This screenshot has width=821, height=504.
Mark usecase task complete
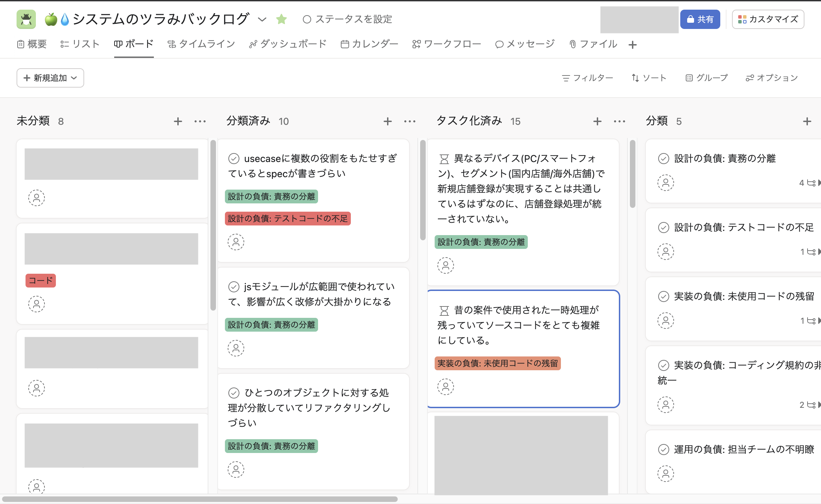click(234, 159)
